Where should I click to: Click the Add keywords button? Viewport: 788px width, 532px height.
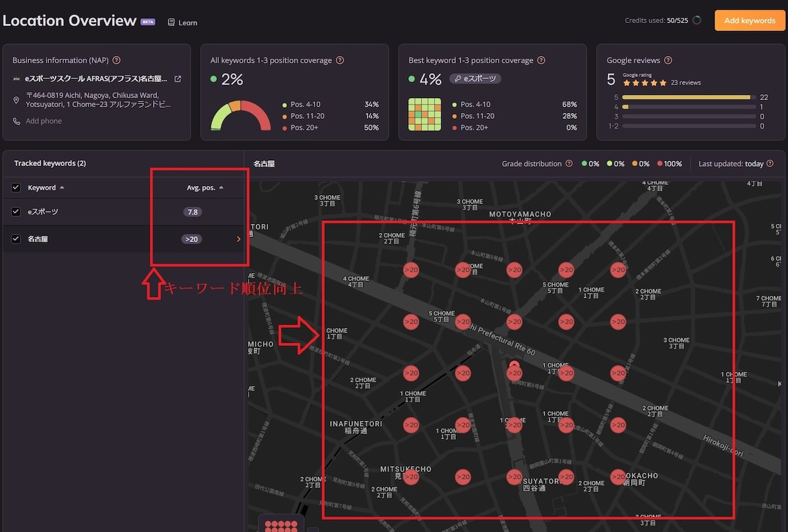pyautogui.click(x=749, y=21)
